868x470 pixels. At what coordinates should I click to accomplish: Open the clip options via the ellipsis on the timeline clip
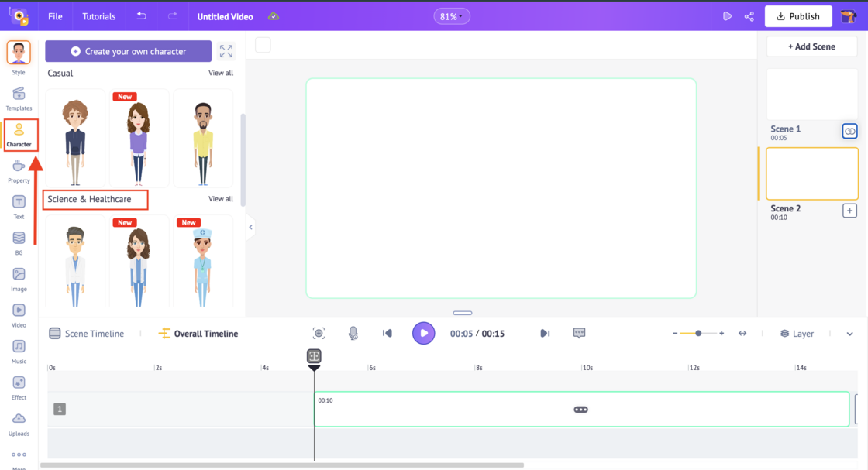[581, 410]
